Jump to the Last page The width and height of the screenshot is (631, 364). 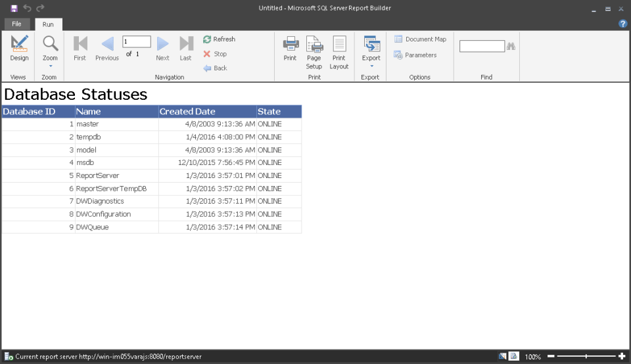click(x=185, y=48)
